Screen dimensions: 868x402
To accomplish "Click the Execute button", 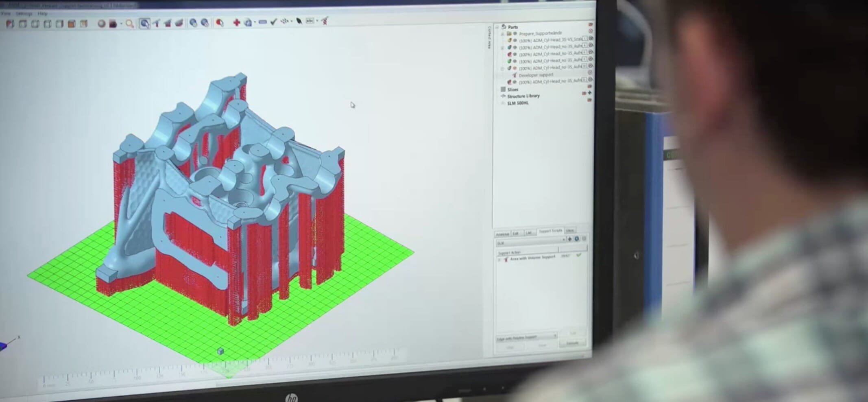I will point(572,343).
